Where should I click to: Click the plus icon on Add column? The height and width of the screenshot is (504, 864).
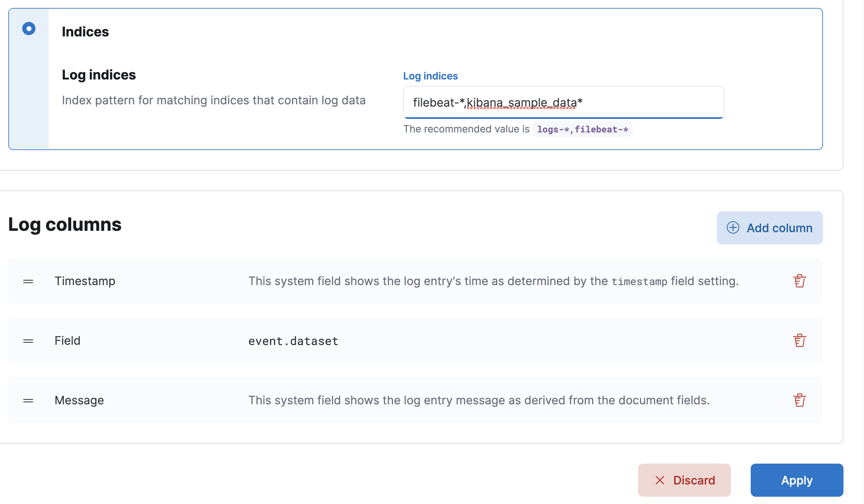733,228
